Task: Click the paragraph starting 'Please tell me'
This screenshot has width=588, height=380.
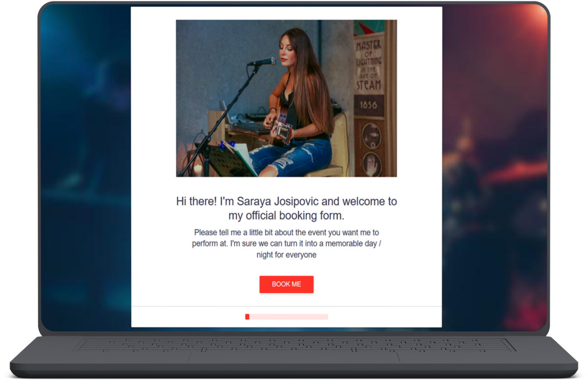Action: (x=286, y=243)
